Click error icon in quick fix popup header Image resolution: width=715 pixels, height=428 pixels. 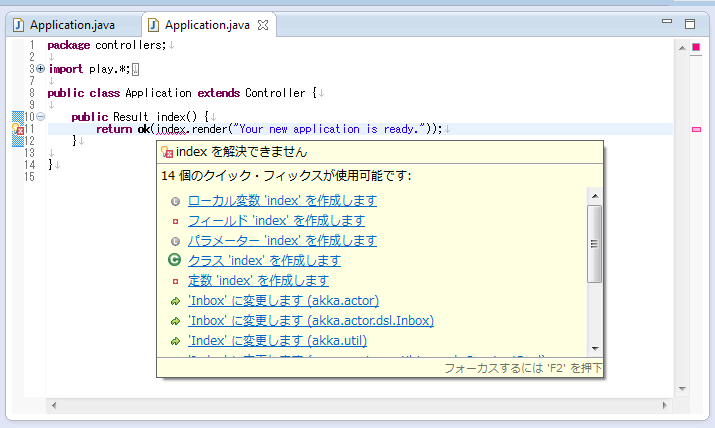click(x=167, y=152)
